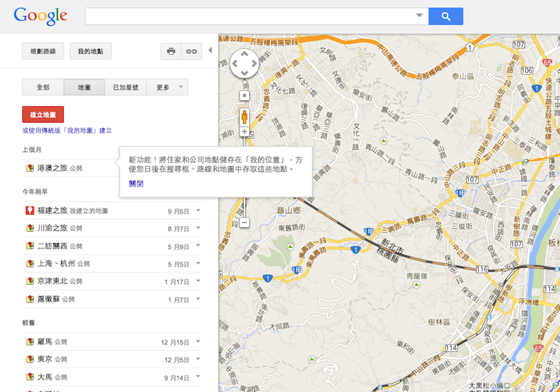This screenshot has height=392, width=560.
Task: Click the 9 月5日 date text
Action: pos(178,211)
